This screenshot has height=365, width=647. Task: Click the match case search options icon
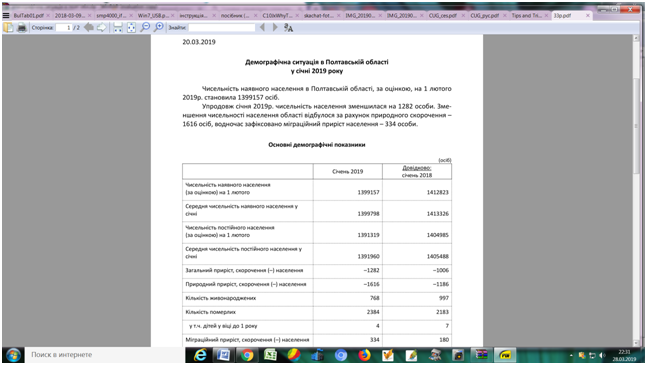tap(288, 28)
